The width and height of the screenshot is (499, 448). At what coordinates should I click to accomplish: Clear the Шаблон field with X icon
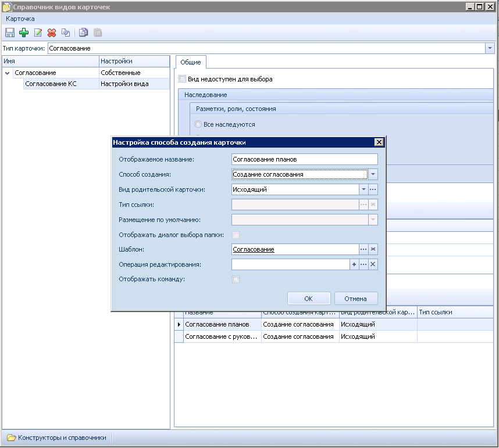tap(373, 249)
